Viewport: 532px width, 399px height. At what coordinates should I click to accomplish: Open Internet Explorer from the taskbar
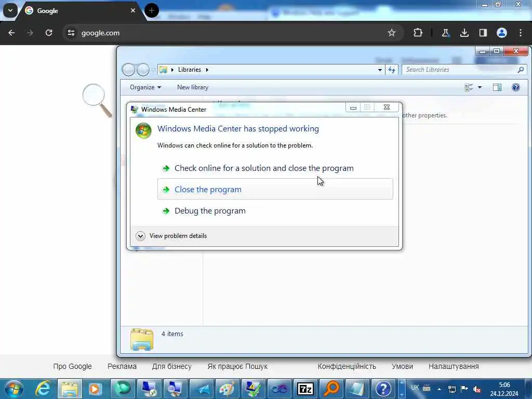point(44,389)
